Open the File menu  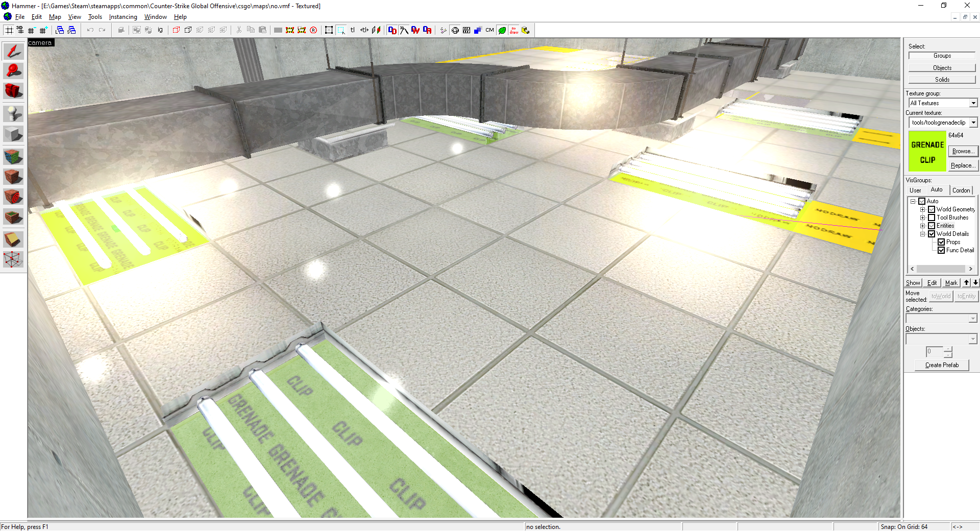click(20, 17)
